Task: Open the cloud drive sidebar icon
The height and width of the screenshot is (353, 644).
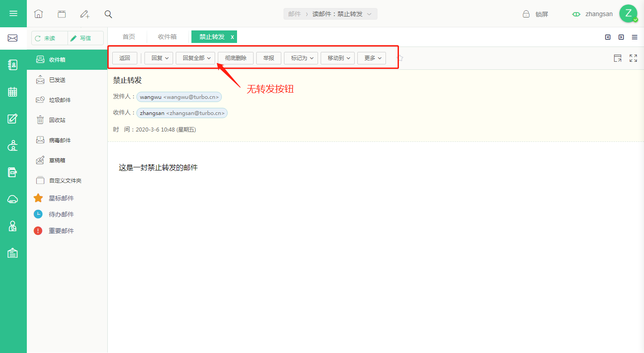Action: click(x=13, y=199)
